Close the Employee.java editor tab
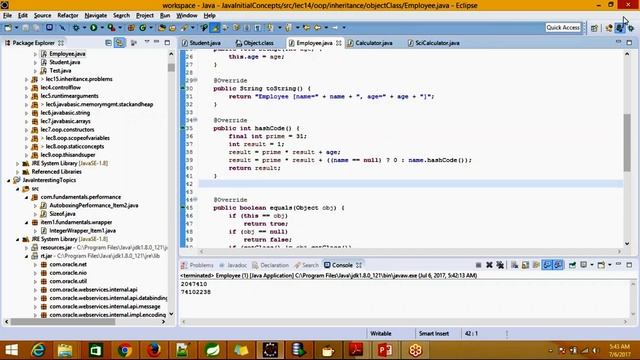Viewport: 640px width, 360px height. [338, 43]
